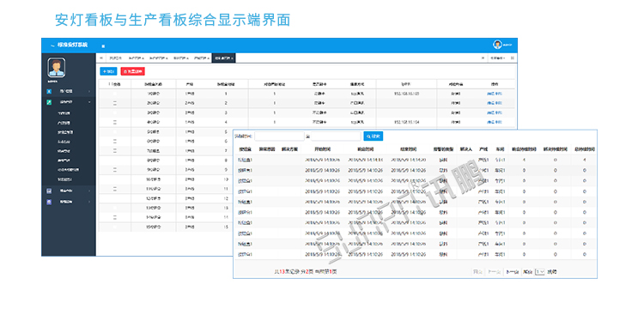The height and width of the screenshot is (321, 644).
Task: Open the third sidebar section icon
Action: click(49, 191)
